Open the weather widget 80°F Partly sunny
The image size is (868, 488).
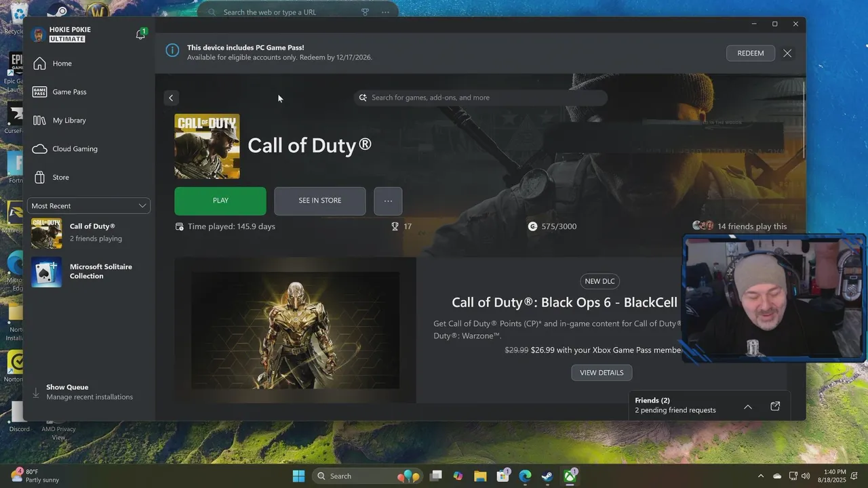(35, 476)
